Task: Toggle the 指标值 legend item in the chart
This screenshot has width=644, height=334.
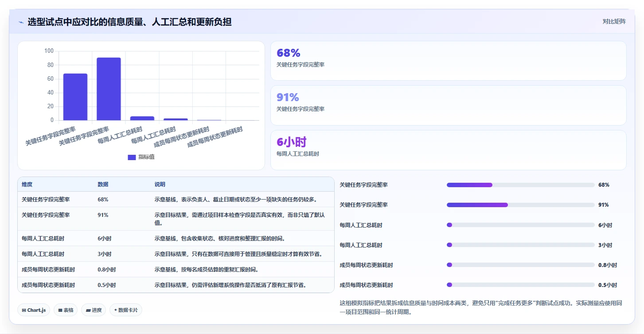Action: [141, 157]
